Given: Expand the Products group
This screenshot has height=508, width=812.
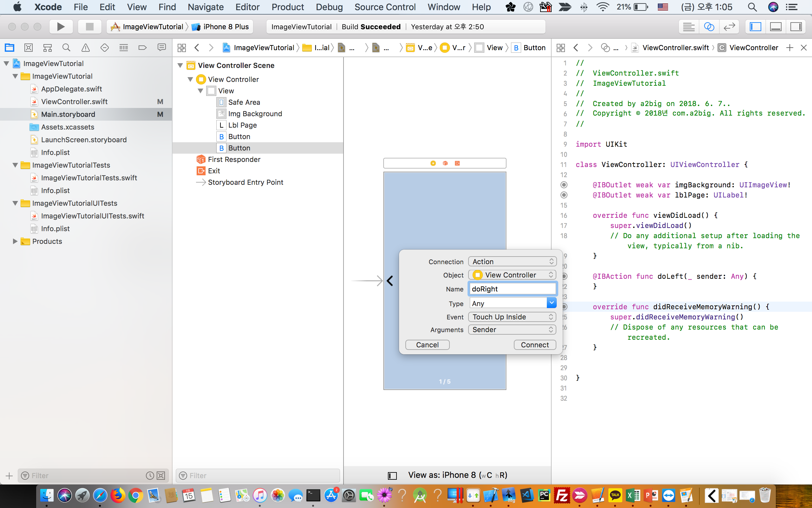Looking at the screenshot, I should [15, 241].
